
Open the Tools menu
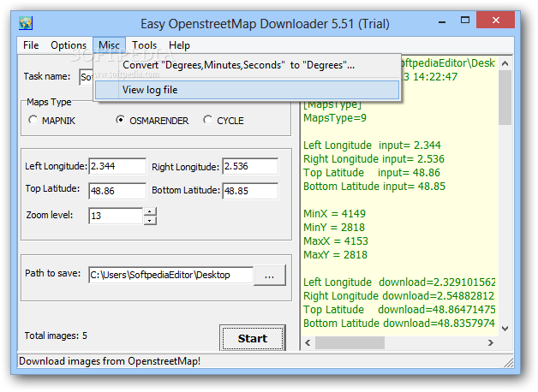tap(145, 45)
